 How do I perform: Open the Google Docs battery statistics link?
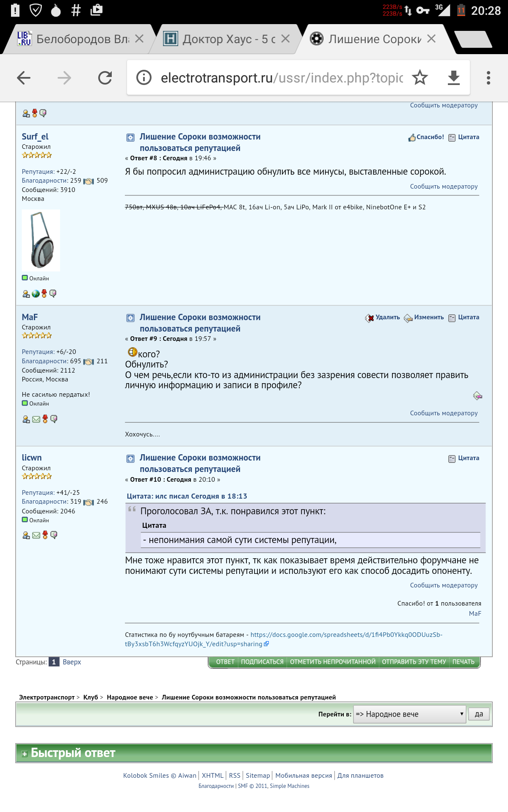tap(346, 635)
